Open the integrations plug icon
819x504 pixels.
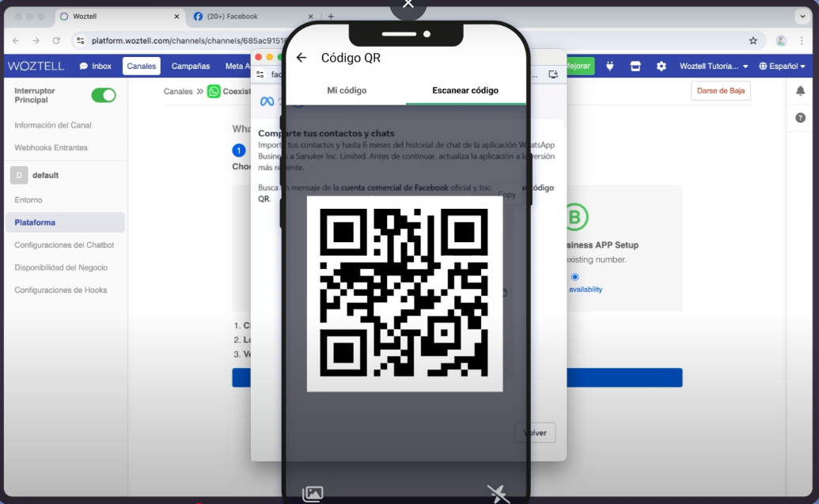pos(609,66)
